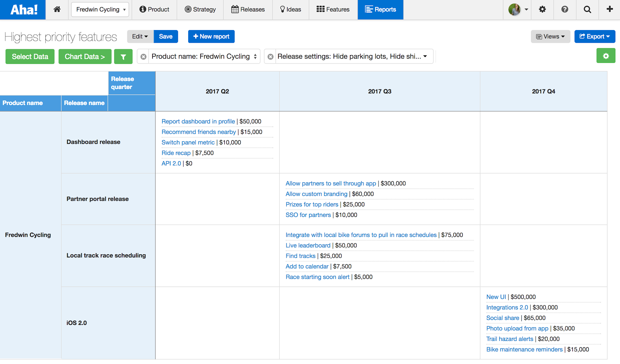Open the user avatar menu
This screenshot has width=620, height=364.
(515, 9)
